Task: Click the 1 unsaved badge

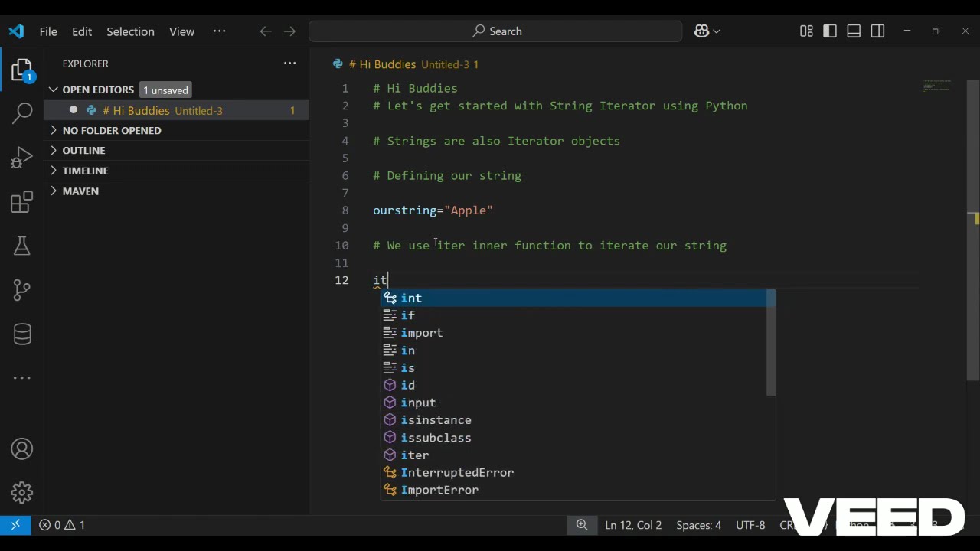Action: [x=165, y=90]
